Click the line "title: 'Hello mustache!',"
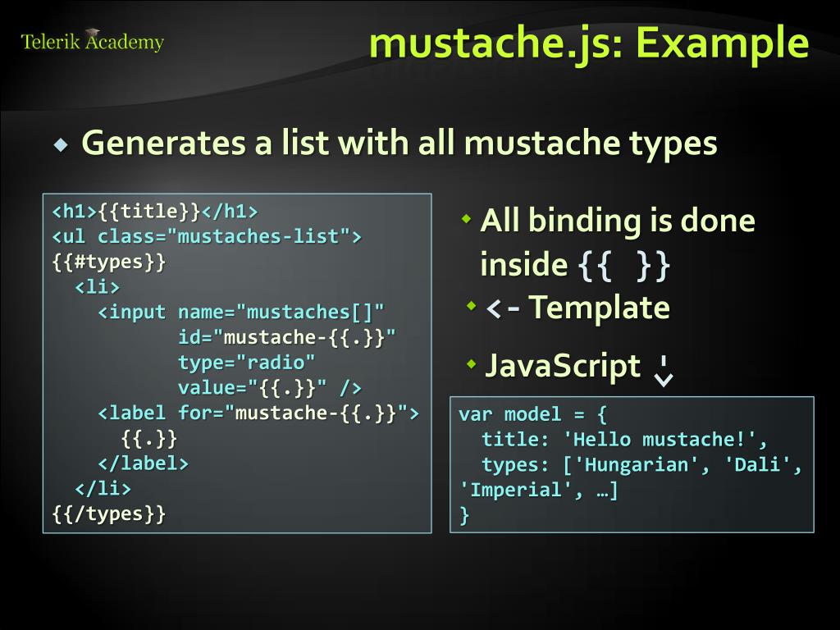 pyautogui.click(x=624, y=440)
